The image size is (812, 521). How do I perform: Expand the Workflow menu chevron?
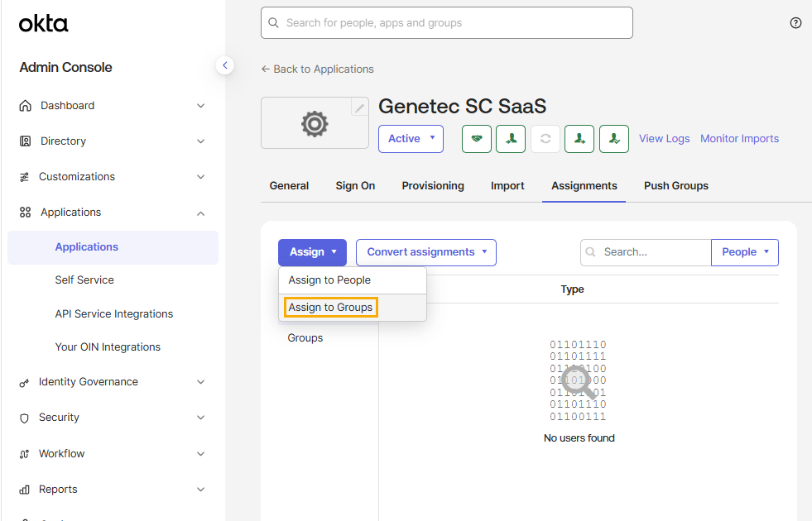click(201, 454)
